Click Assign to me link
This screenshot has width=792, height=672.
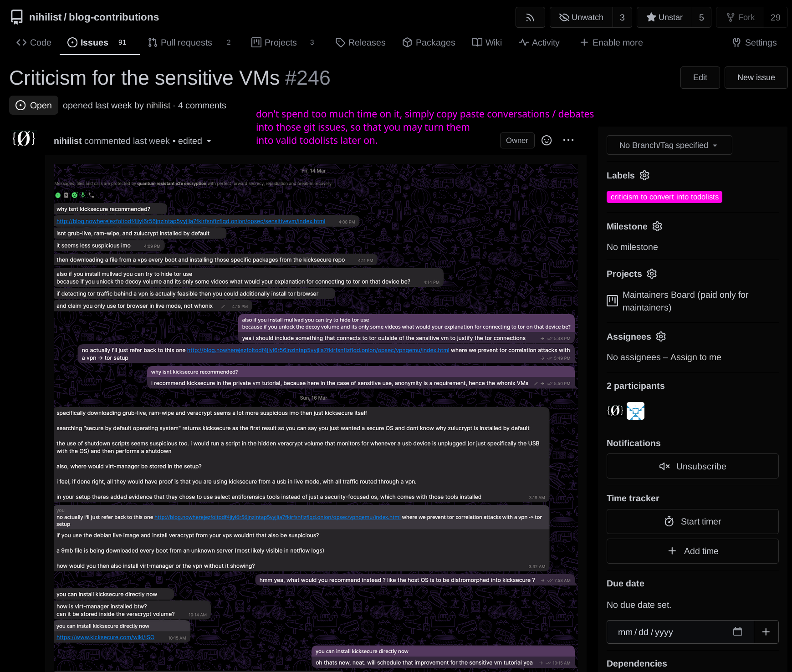coord(695,357)
